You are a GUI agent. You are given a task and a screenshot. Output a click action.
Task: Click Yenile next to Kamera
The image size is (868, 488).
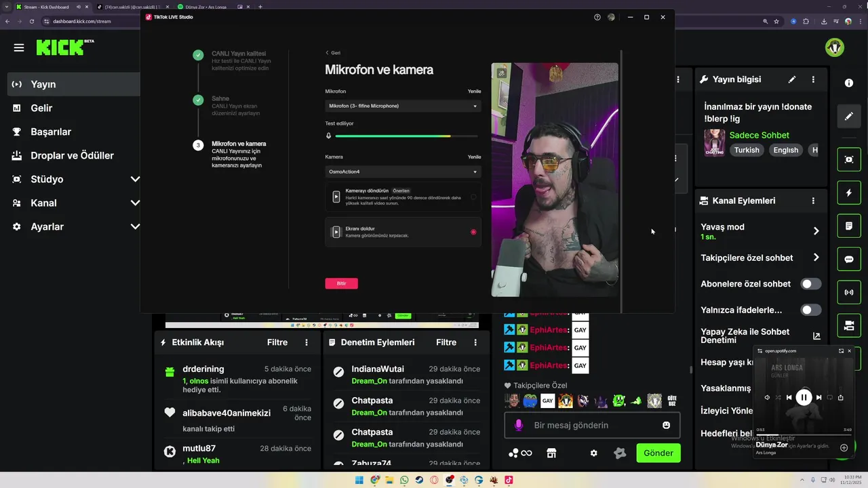[474, 157]
